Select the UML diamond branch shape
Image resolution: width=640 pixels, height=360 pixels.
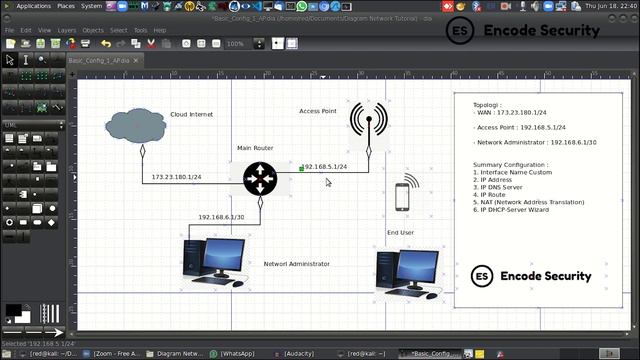tap(51, 222)
